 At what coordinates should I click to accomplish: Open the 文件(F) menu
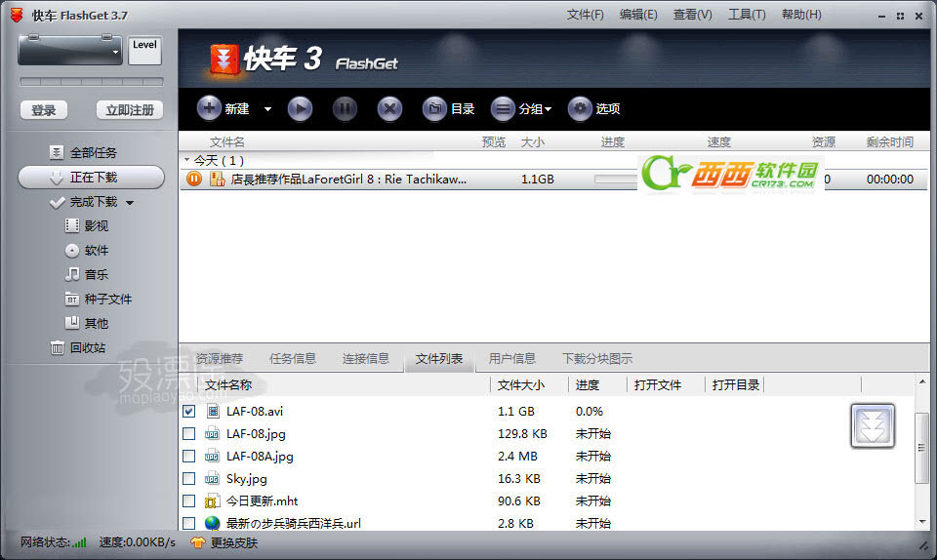(x=585, y=15)
